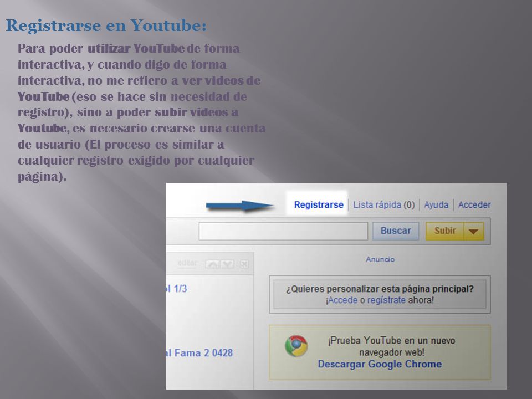Open the video link ending in Fama 2 0428
This screenshot has width=532, height=399.
[199, 353]
